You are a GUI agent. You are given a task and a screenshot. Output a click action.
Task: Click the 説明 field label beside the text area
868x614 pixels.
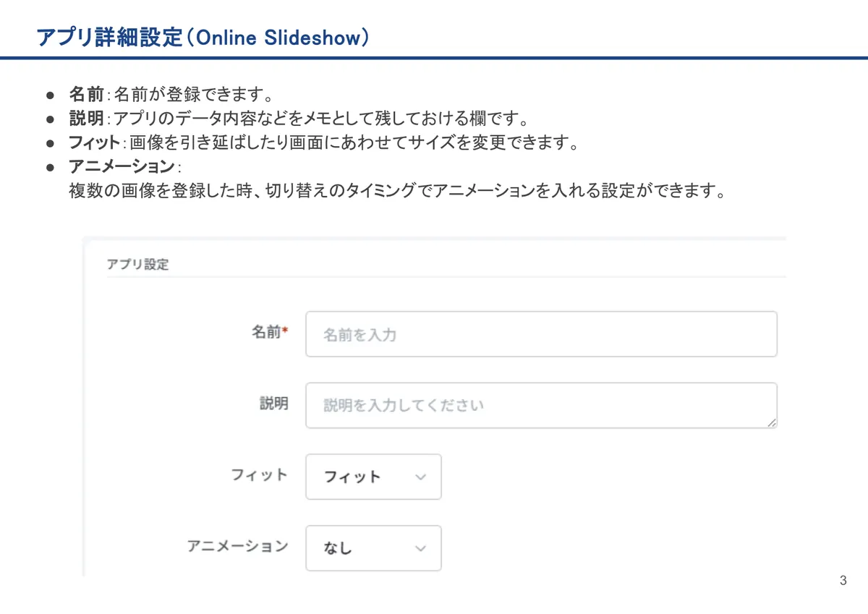tap(273, 404)
